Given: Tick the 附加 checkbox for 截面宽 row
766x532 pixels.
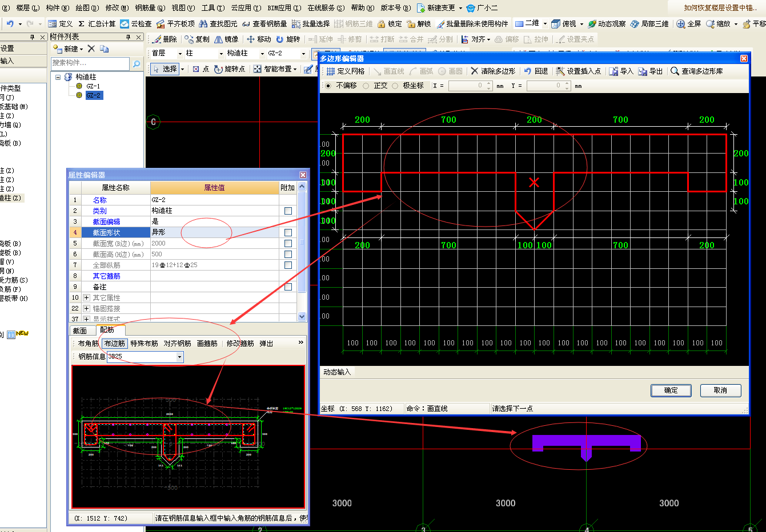Looking at the screenshot, I should pyautogui.click(x=288, y=243).
